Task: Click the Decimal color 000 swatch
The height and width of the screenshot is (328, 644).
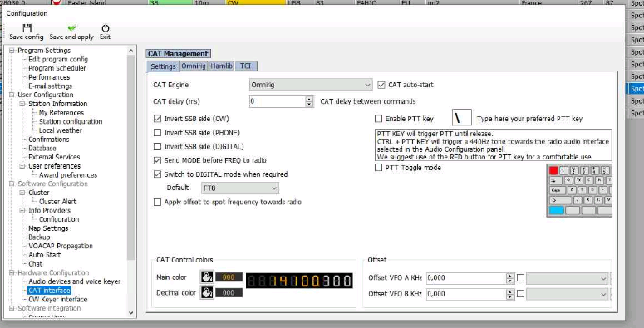Action: point(229,292)
